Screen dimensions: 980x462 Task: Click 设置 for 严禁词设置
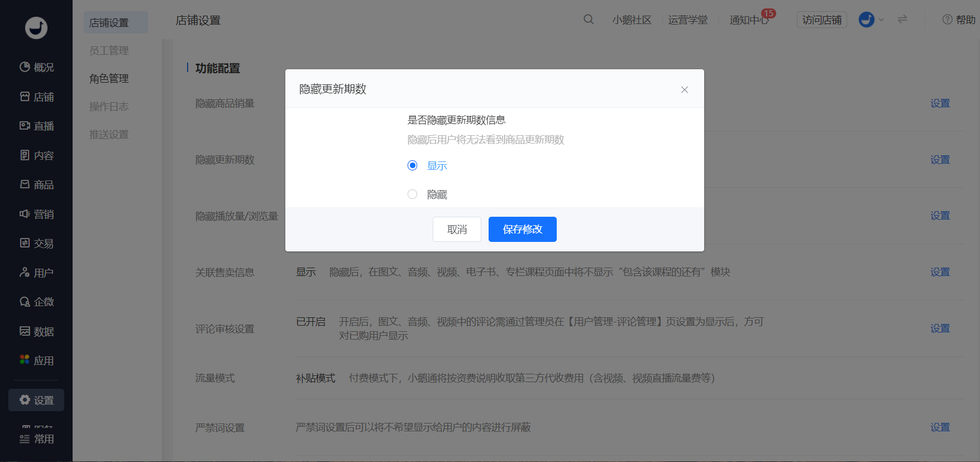tap(940, 427)
